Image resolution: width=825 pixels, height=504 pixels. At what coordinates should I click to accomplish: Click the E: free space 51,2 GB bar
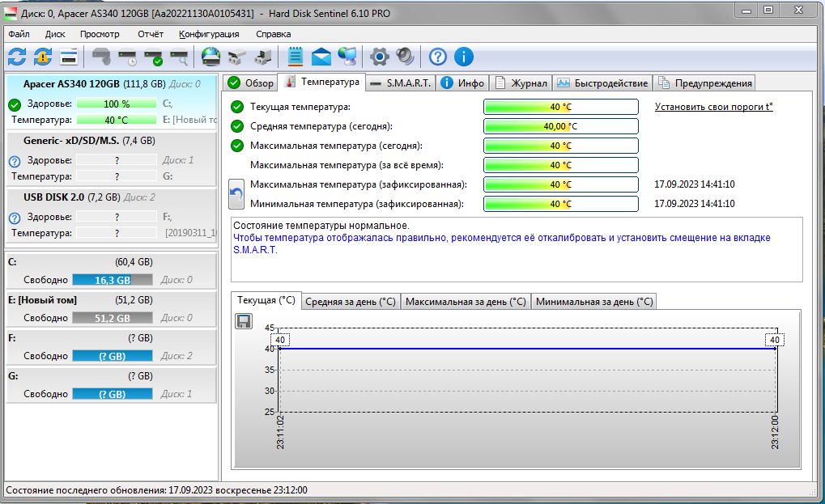tap(113, 318)
